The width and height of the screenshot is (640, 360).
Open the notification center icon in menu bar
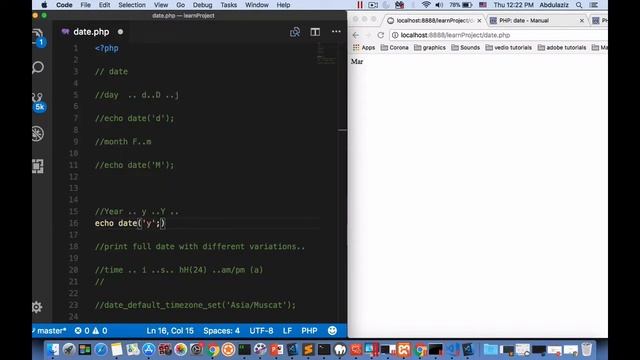(594, 5)
